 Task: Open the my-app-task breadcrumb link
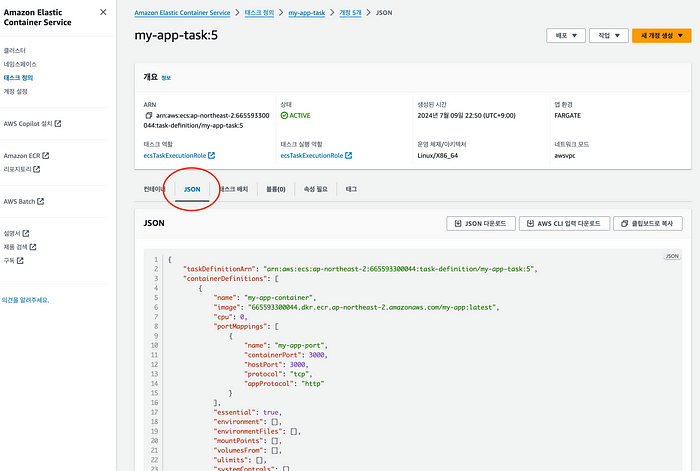[307, 13]
